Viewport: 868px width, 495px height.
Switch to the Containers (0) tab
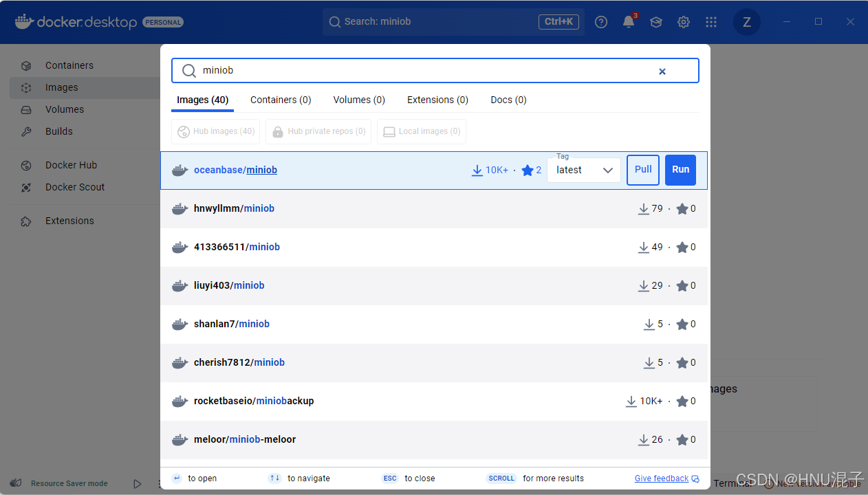(281, 100)
